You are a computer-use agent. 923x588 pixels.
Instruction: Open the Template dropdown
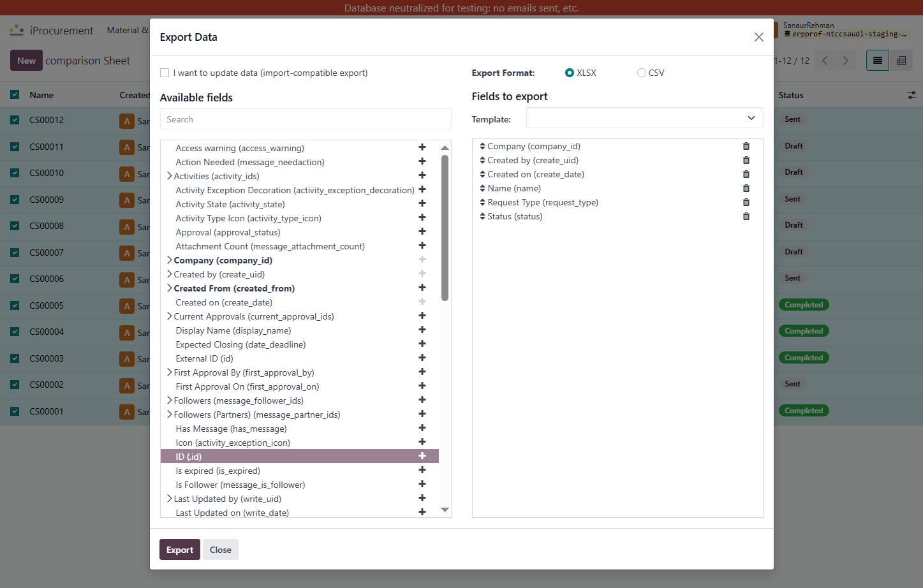(x=644, y=118)
